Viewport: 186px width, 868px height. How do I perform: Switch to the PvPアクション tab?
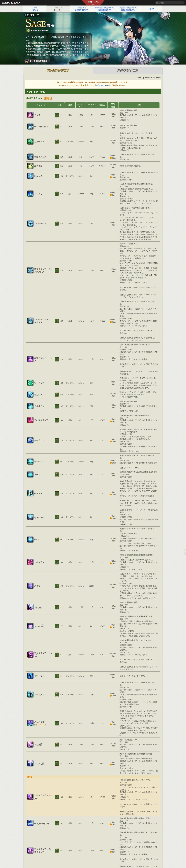point(128,70)
